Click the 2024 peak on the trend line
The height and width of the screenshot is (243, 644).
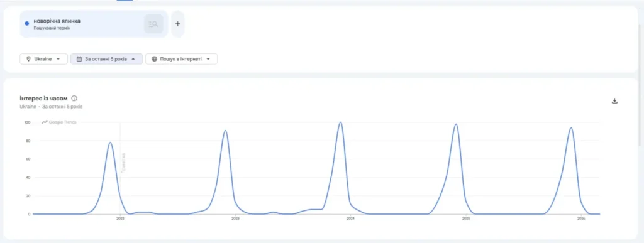[340, 122]
